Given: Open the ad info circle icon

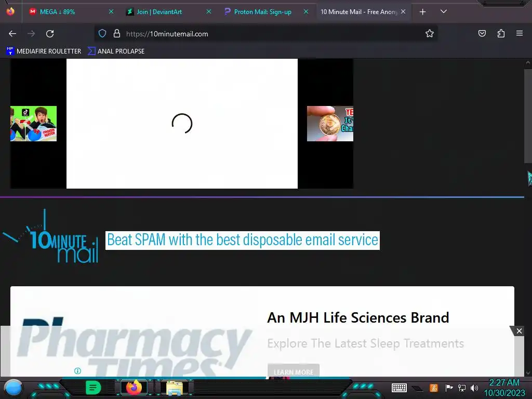Looking at the screenshot, I should click(x=77, y=371).
